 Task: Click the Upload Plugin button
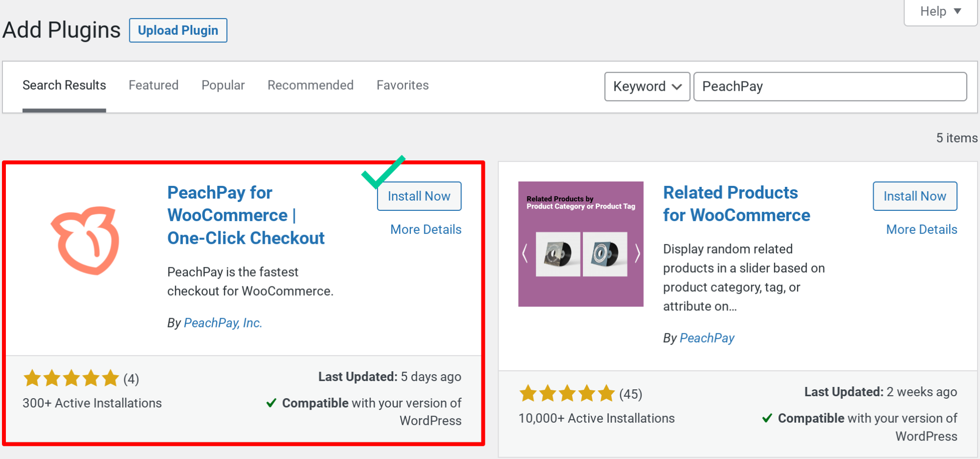coord(177,30)
